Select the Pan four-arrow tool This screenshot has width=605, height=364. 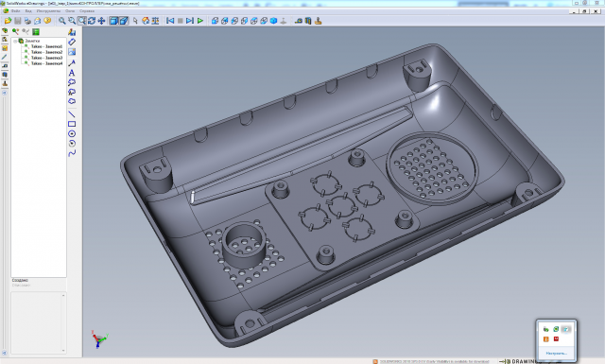101,21
